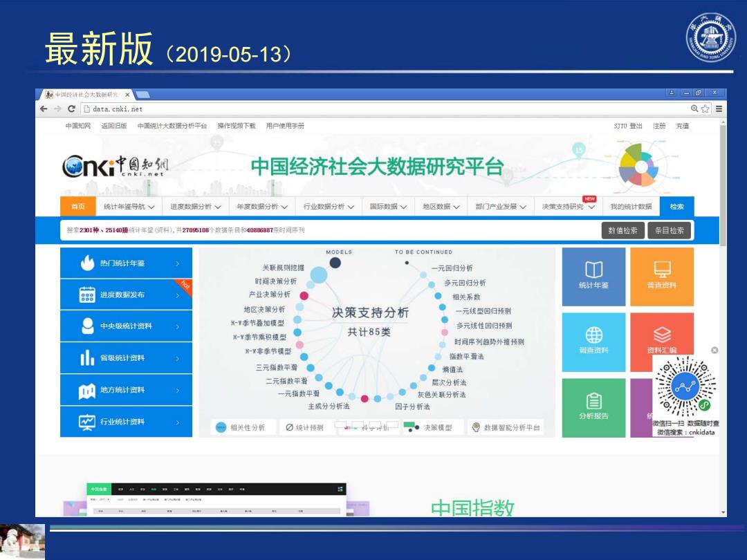Open the 统计年鉴 book tile
Image resolution: width=747 pixels, height=560 pixels.
(x=593, y=277)
